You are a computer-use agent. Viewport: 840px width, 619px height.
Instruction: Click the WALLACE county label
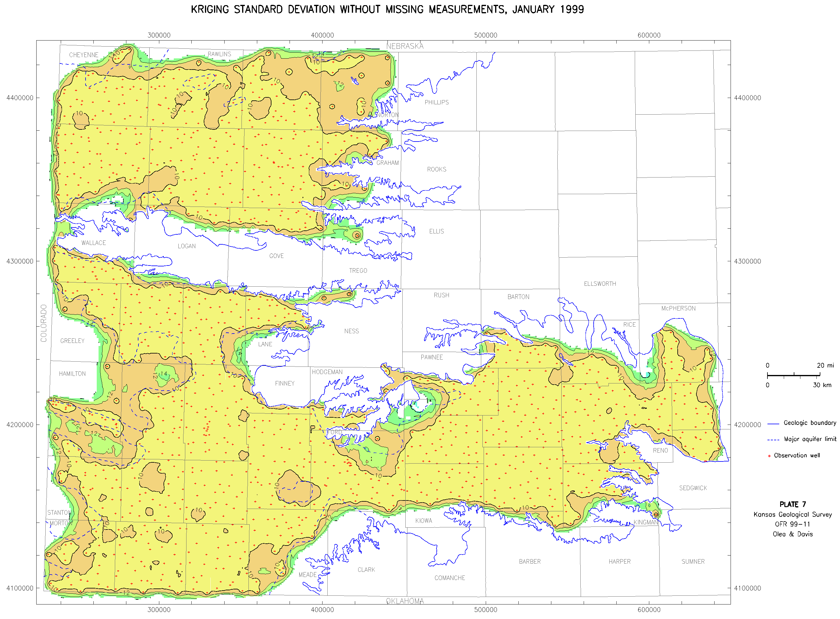94,243
